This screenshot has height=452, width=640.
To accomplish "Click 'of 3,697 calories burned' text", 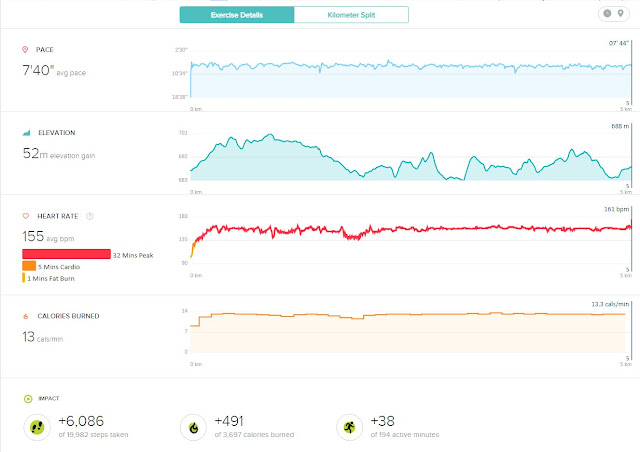I will click(x=254, y=434).
